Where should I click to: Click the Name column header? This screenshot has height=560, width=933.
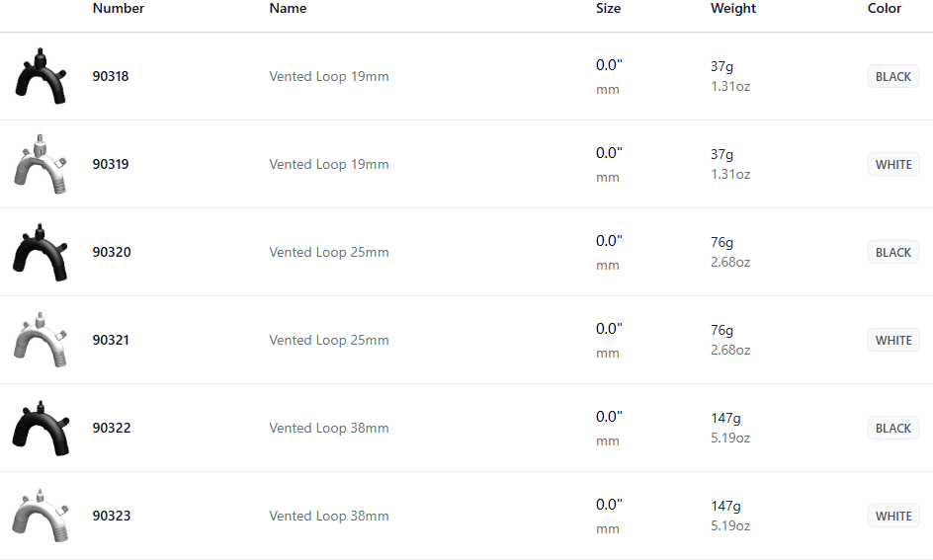tap(288, 9)
